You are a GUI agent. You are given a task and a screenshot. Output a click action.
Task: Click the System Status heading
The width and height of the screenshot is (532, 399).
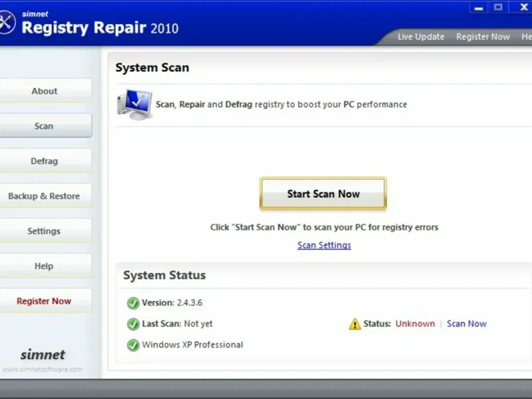click(164, 275)
